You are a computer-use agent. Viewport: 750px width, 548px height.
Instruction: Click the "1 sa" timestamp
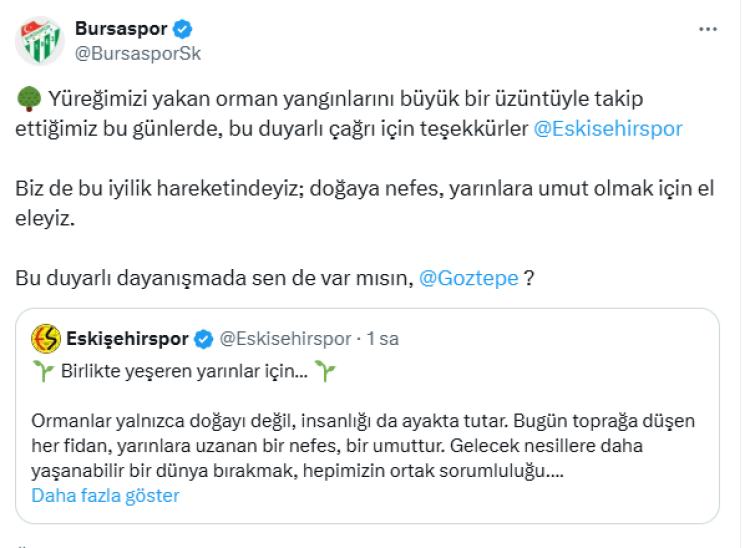[x=383, y=339]
